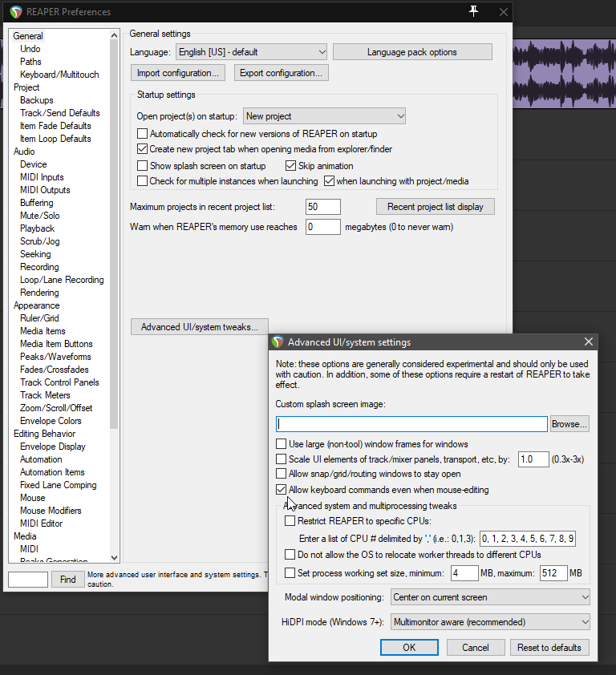Click the REAPER logo in Preferences title bar
This screenshot has height=675, width=616.
pyautogui.click(x=16, y=12)
